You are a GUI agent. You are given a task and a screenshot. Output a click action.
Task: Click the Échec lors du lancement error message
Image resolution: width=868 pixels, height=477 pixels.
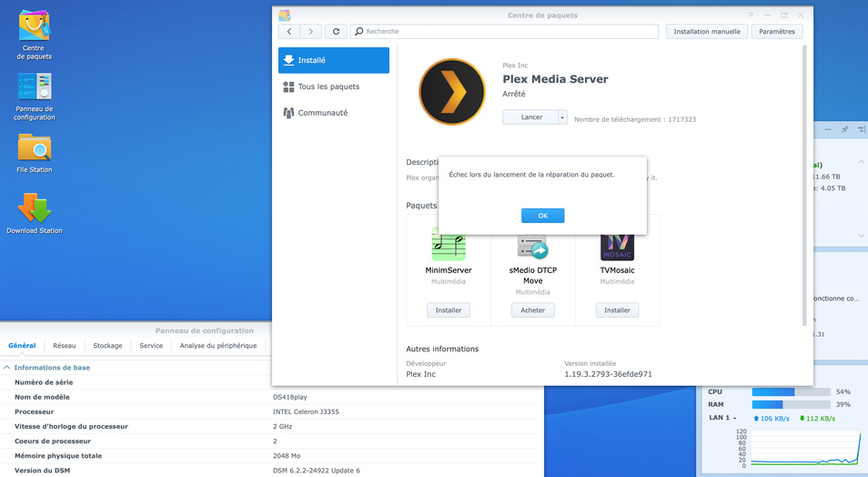tap(531, 175)
